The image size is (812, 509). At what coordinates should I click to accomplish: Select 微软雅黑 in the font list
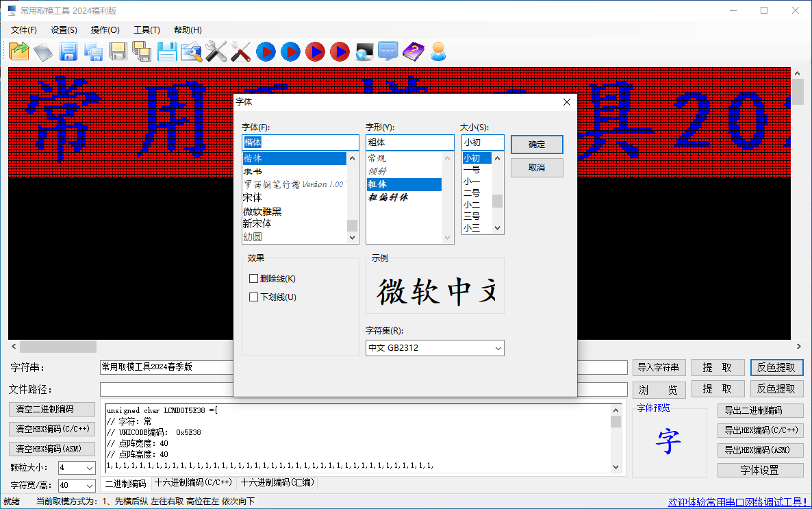point(262,211)
